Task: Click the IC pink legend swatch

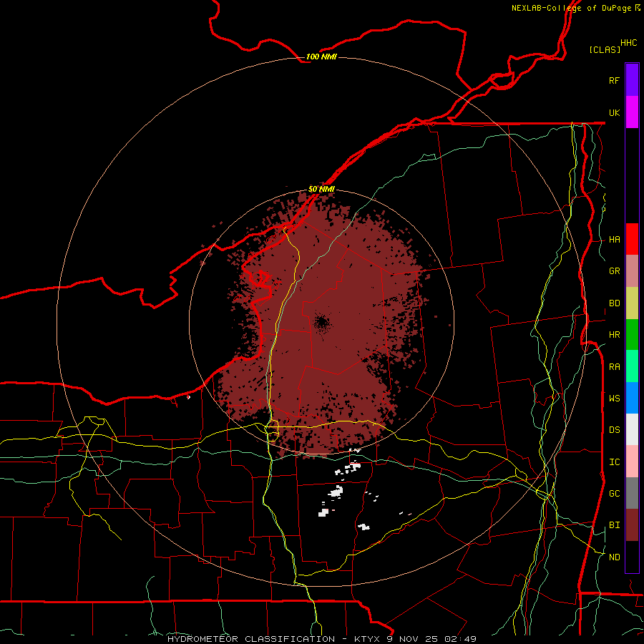Action: coord(632,462)
